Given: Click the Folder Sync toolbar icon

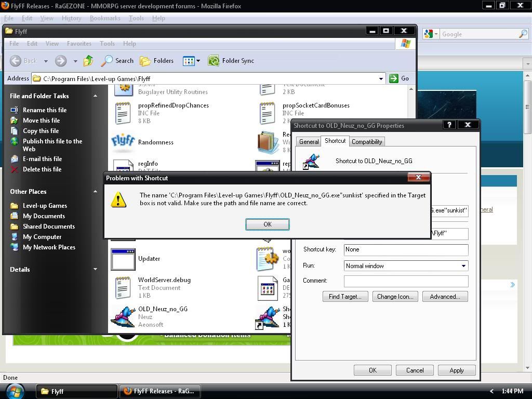Looking at the screenshot, I should point(214,61).
